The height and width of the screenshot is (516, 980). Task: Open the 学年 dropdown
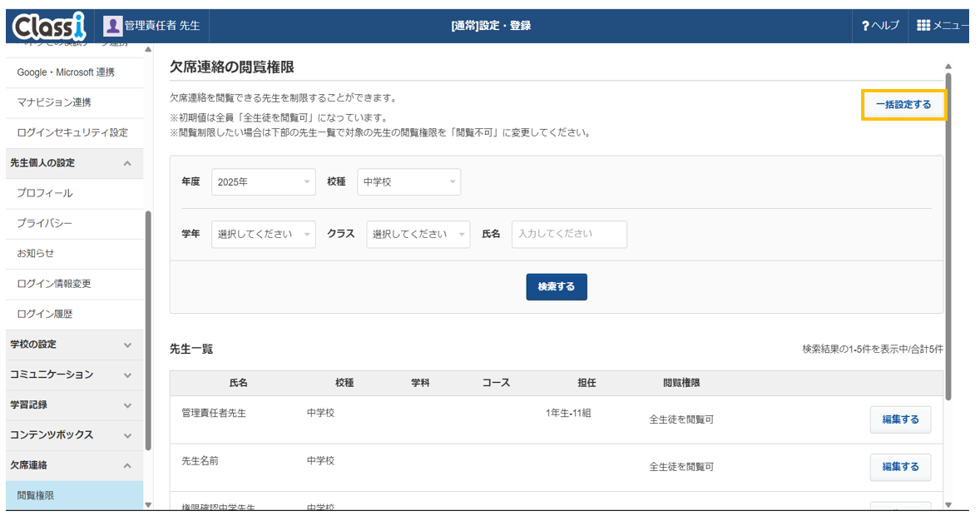(263, 234)
